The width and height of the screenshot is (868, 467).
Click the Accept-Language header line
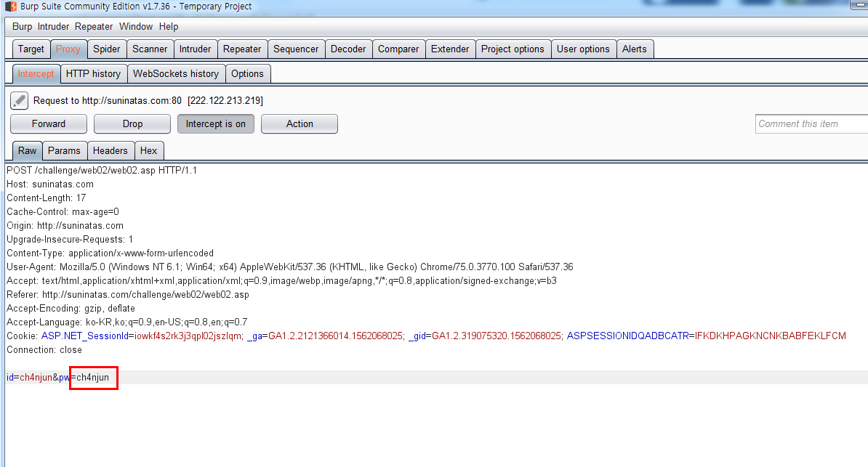point(126,322)
